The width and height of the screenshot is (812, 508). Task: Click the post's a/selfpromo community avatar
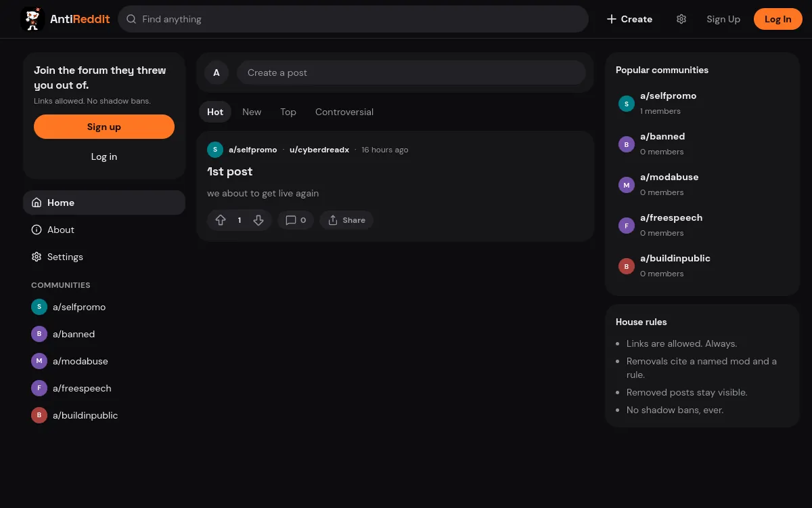215,150
